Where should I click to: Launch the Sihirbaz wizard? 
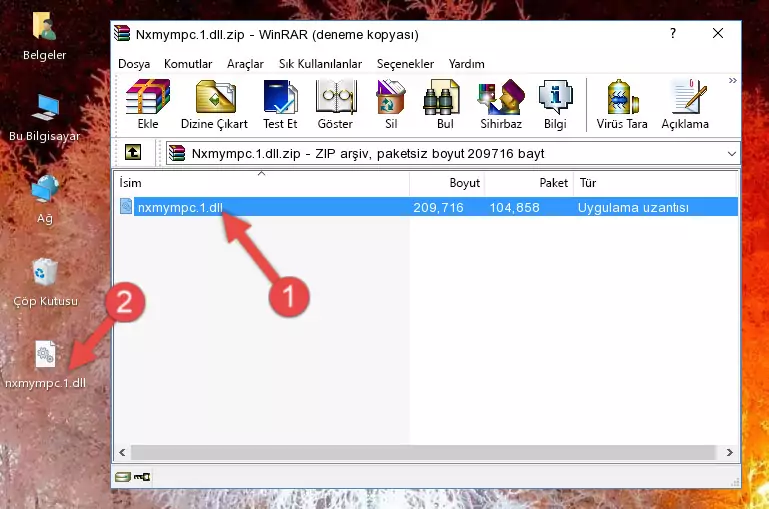[501, 104]
